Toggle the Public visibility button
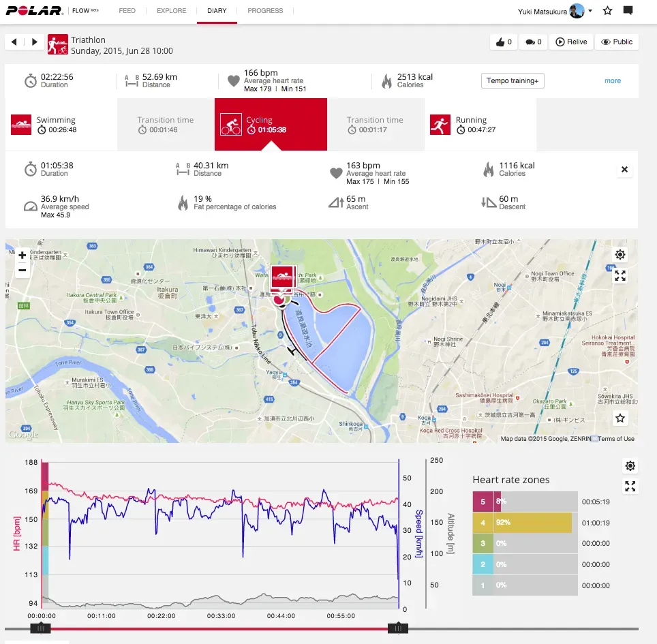The image size is (657, 644). pyautogui.click(x=617, y=42)
